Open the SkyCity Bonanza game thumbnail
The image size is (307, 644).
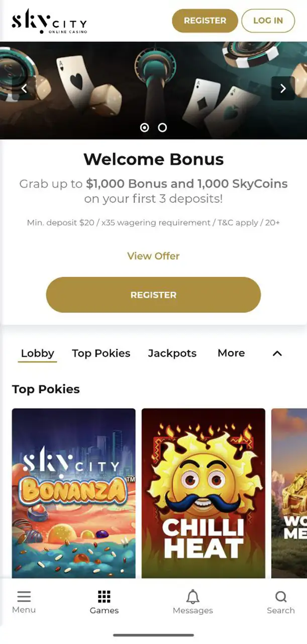click(x=74, y=493)
